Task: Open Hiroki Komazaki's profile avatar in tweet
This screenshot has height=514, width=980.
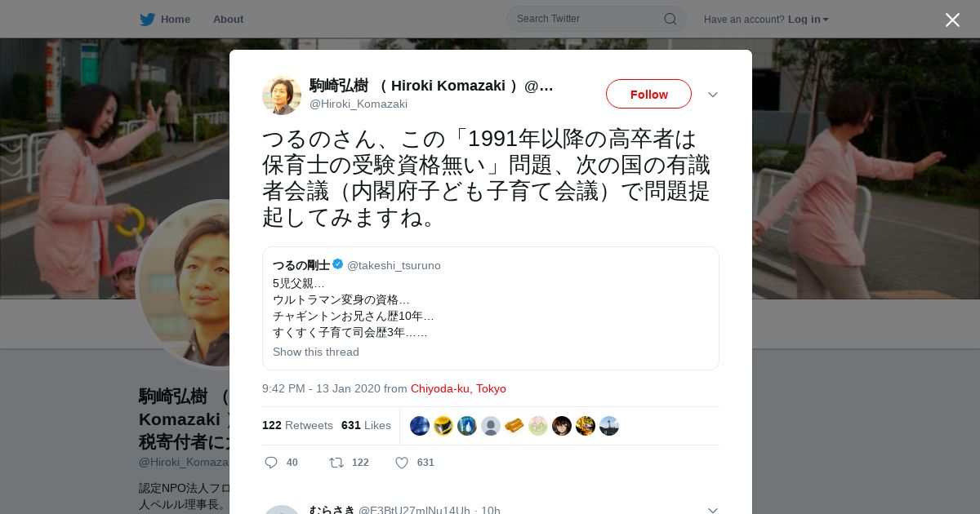Action: coord(282,95)
